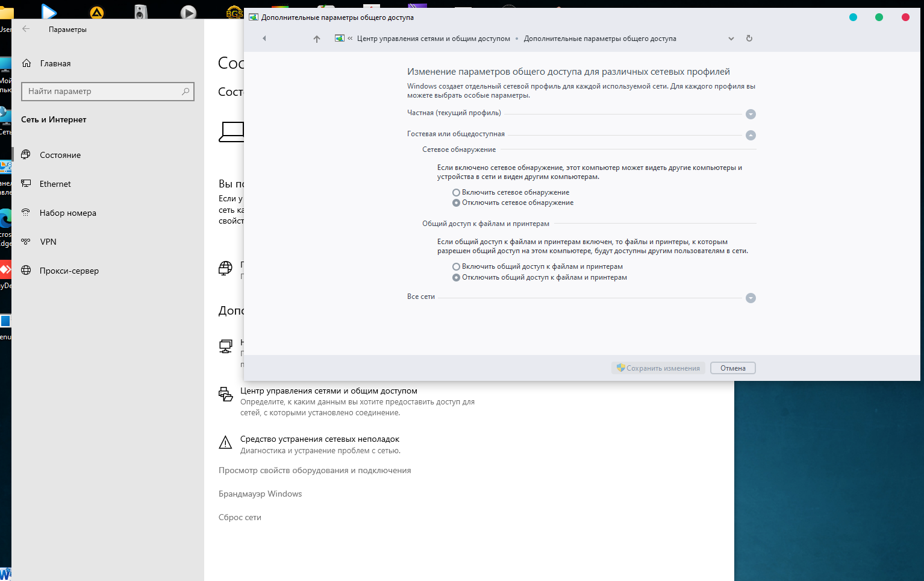
Task: Enable Включить общий доступ к файлам и принтерам
Action: [456, 266]
